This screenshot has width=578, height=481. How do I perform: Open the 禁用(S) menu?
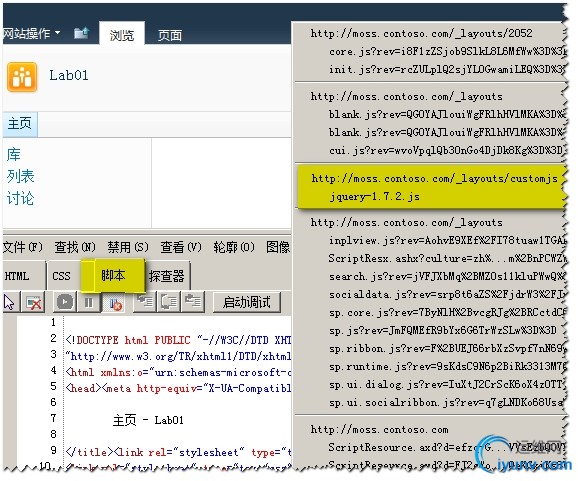coord(128,247)
